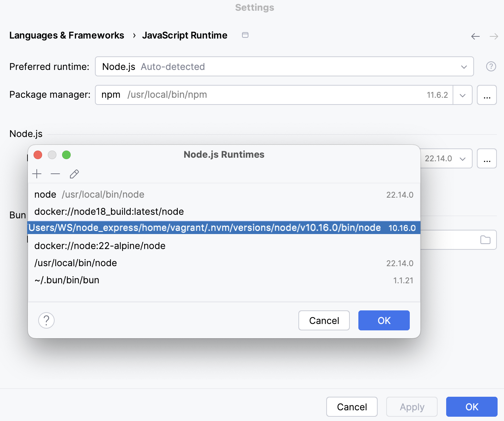Click the remove runtime minus icon
This screenshot has width=504, height=421.
(55, 174)
